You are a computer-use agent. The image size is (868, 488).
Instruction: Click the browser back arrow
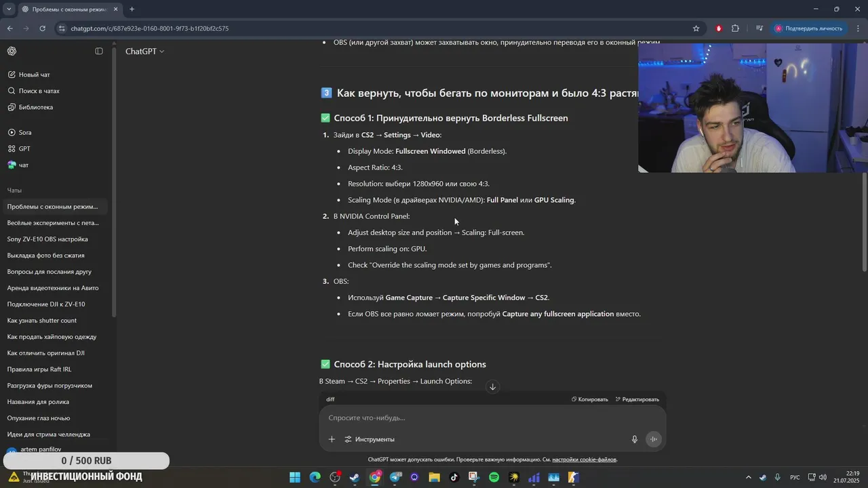pos(10,28)
